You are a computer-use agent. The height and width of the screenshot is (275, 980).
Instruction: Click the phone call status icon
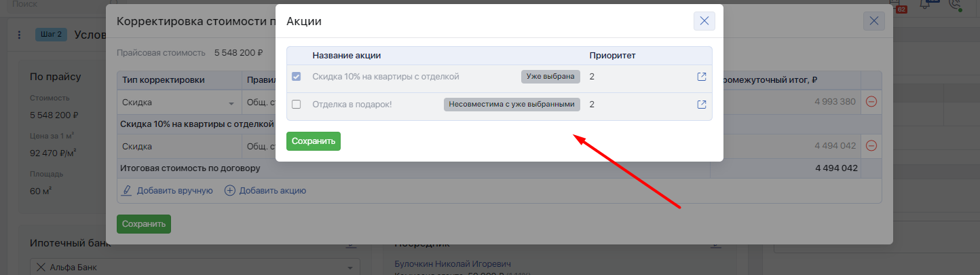956,4
